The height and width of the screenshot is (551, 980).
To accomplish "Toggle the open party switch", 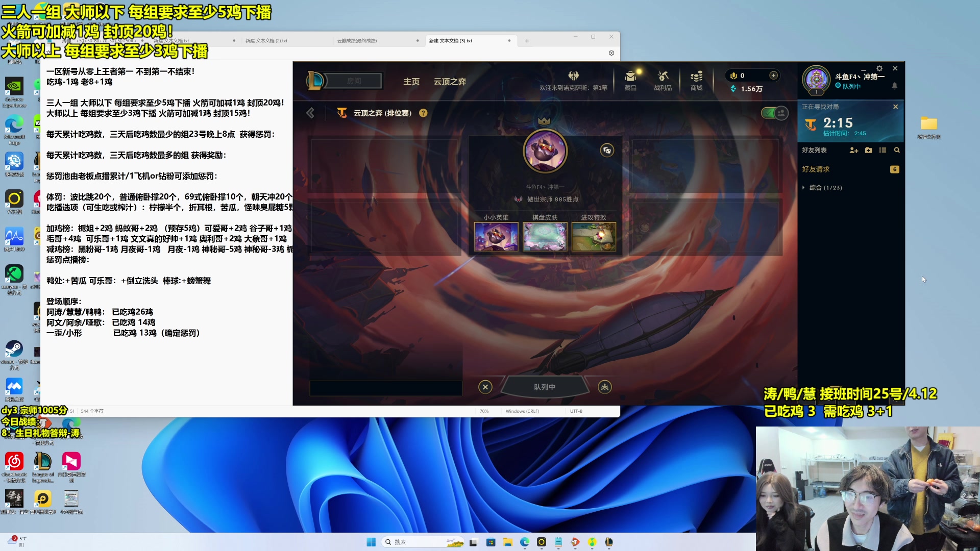I will click(774, 113).
